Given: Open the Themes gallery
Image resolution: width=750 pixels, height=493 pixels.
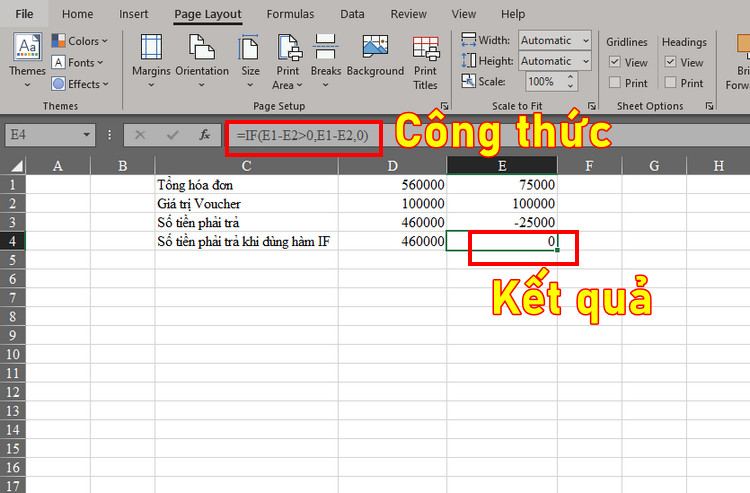Looking at the screenshot, I should coord(27,60).
